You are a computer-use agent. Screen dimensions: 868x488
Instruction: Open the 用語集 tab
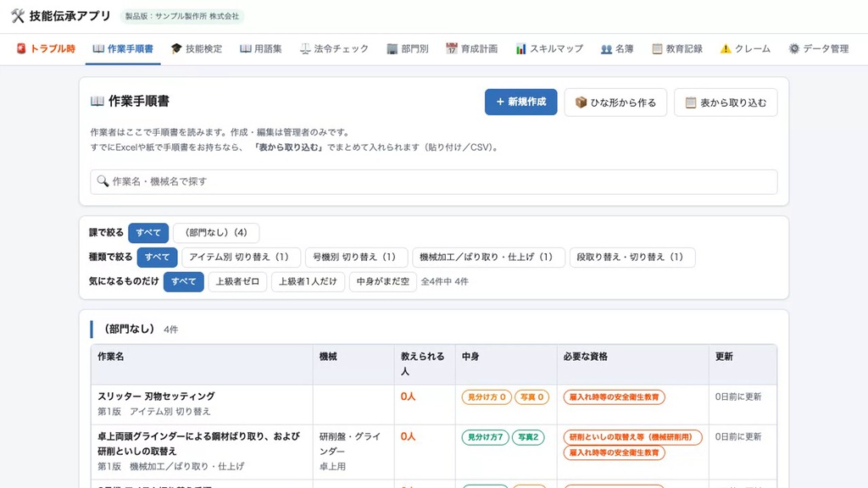pyautogui.click(x=261, y=48)
